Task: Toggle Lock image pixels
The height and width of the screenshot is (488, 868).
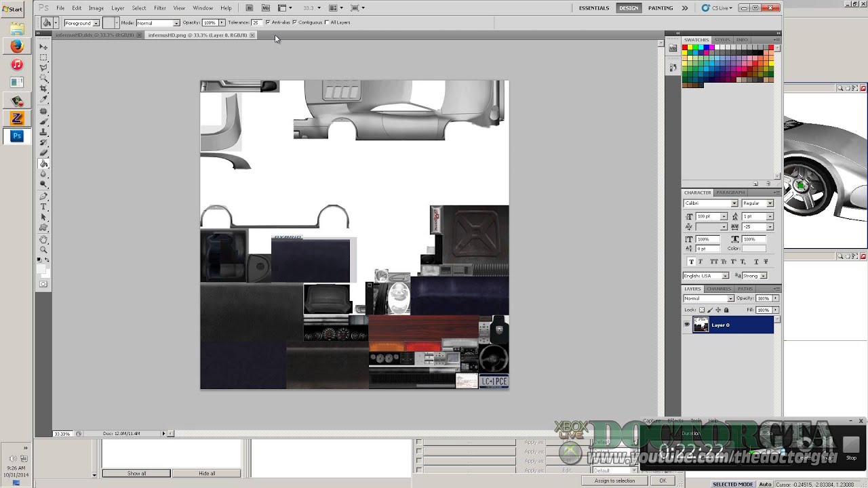Action: pos(710,310)
